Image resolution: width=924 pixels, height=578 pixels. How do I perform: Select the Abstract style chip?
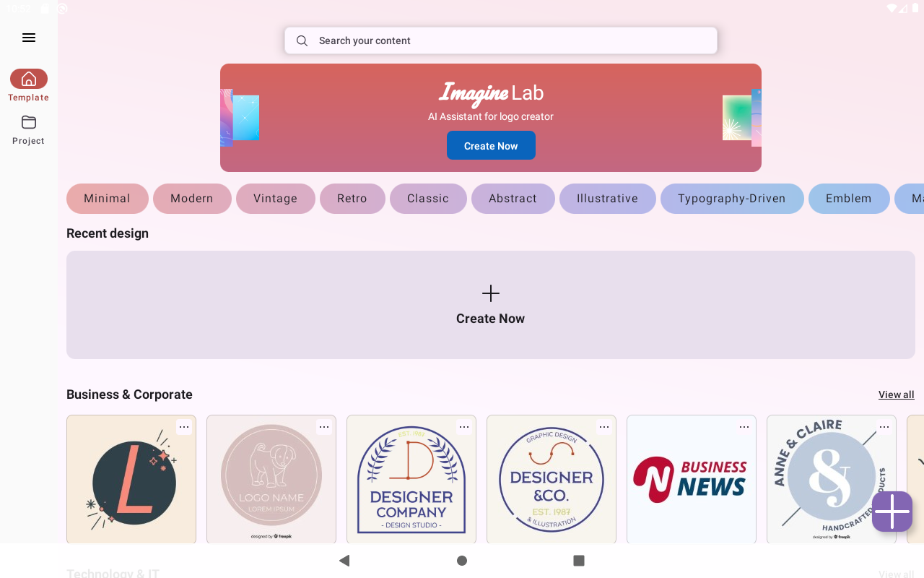click(x=513, y=199)
